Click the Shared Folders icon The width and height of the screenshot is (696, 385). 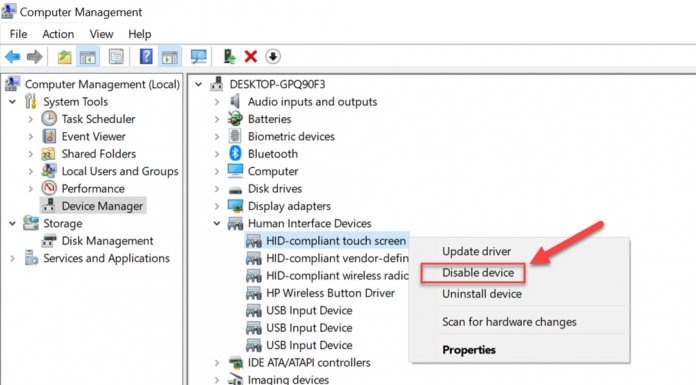[x=48, y=154]
